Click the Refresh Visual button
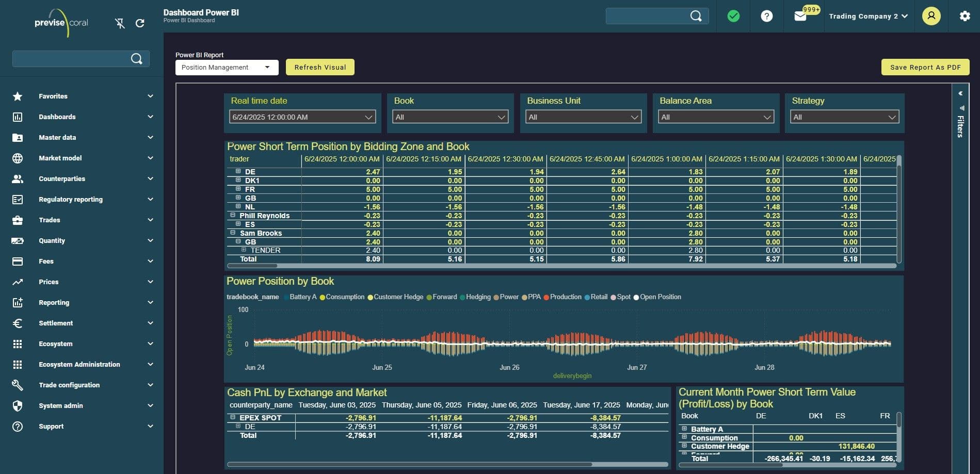980x474 pixels. tap(320, 68)
